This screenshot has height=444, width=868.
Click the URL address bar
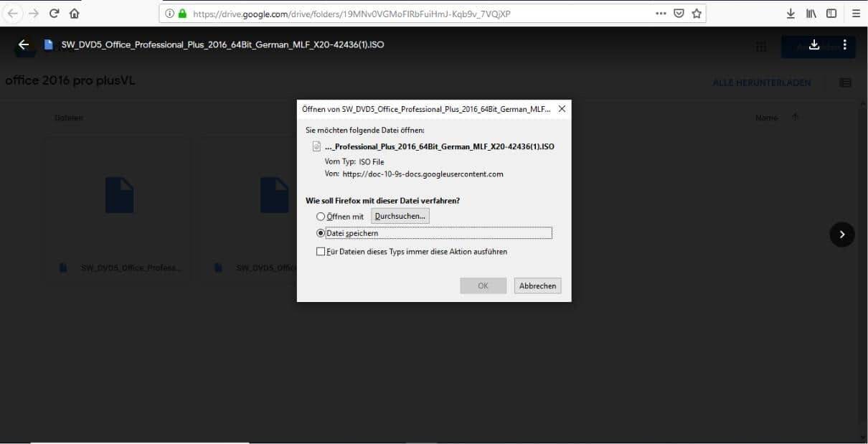(416, 14)
